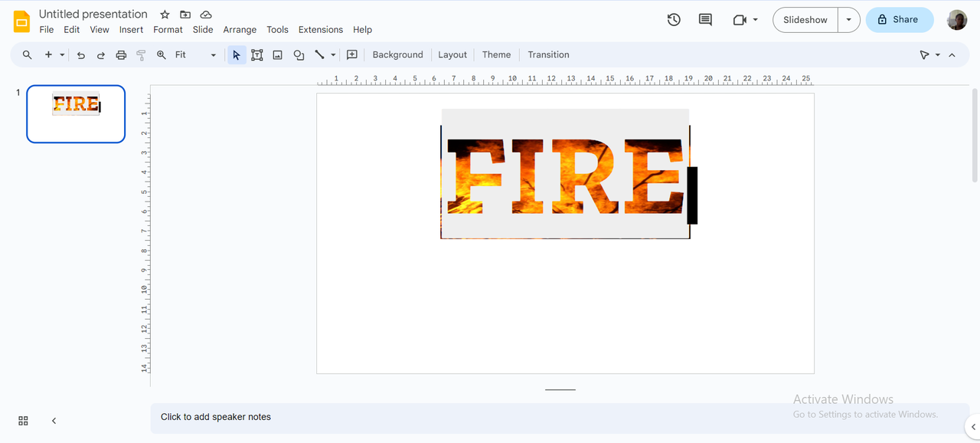The width and height of the screenshot is (980, 443).
Task: Open the side panel arrow
Action: click(973, 427)
